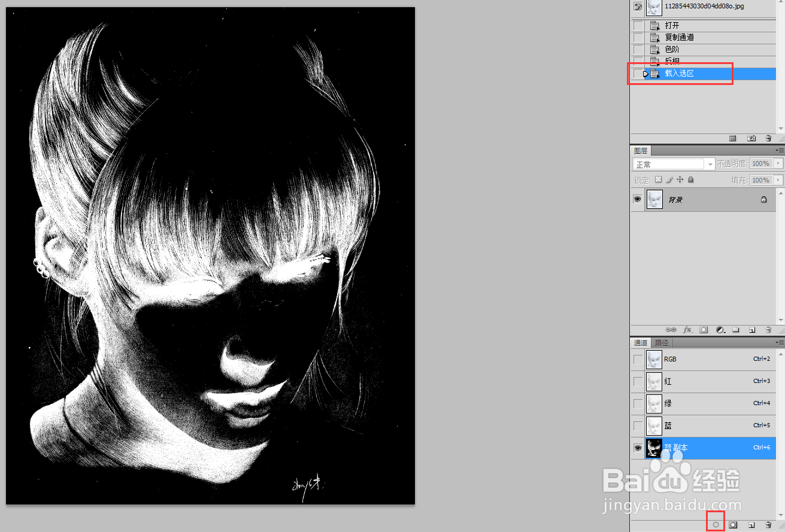Image resolution: width=785 pixels, height=532 pixels.
Task: Delete current history state trash icon
Action: pyautogui.click(x=768, y=138)
